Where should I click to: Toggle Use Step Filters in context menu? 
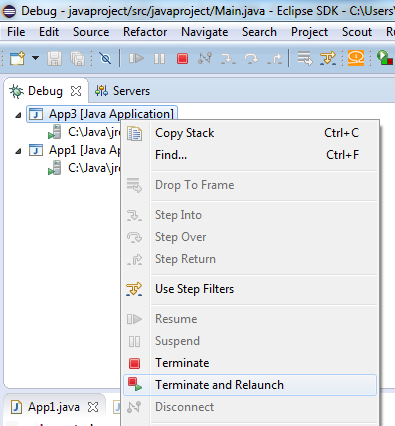point(250,289)
